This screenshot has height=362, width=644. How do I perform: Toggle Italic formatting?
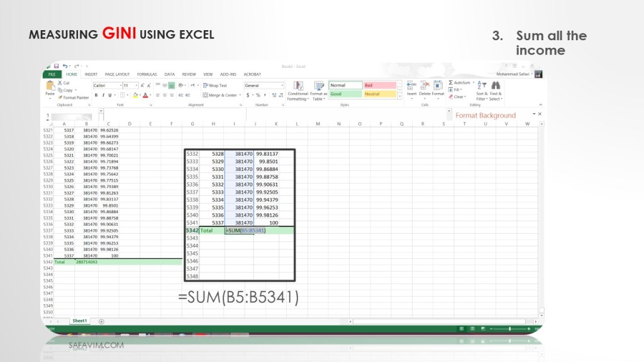click(x=104, y=96)
